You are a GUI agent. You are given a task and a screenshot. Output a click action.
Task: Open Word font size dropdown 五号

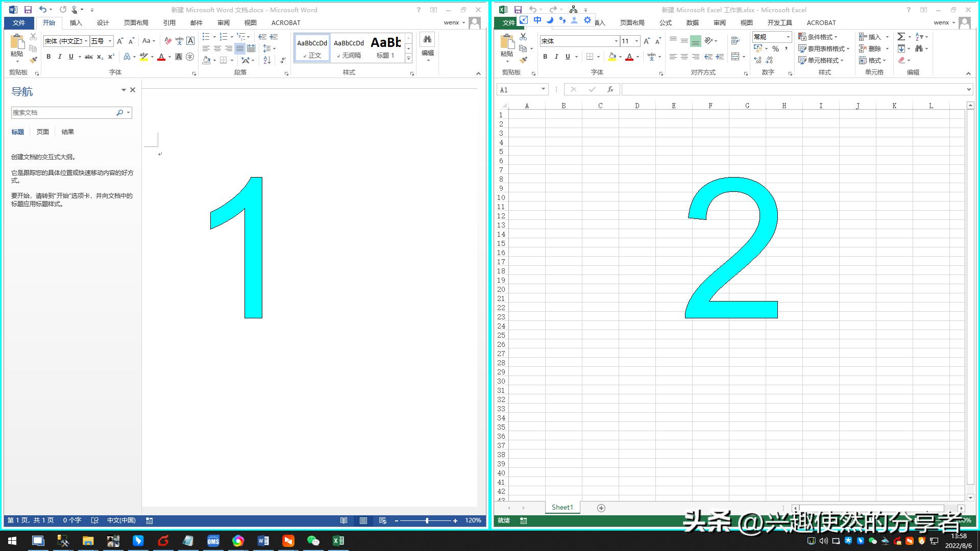110,41
